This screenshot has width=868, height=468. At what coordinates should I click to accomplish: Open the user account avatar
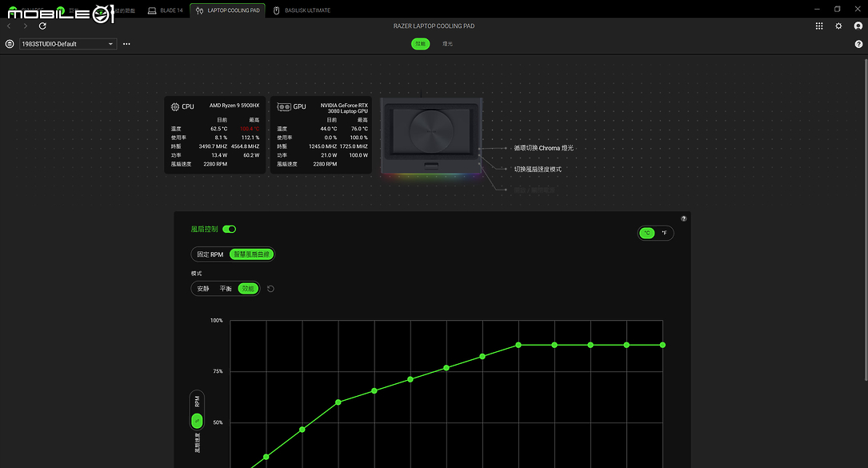tap(858, 26)
